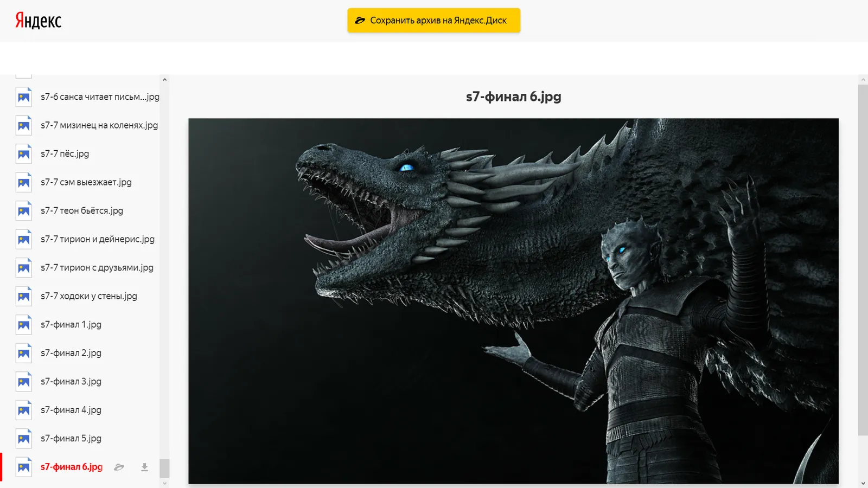Open s7-7 тирион и дейнерис.jpg
868x488 pixels.
(x=87, y=239)
